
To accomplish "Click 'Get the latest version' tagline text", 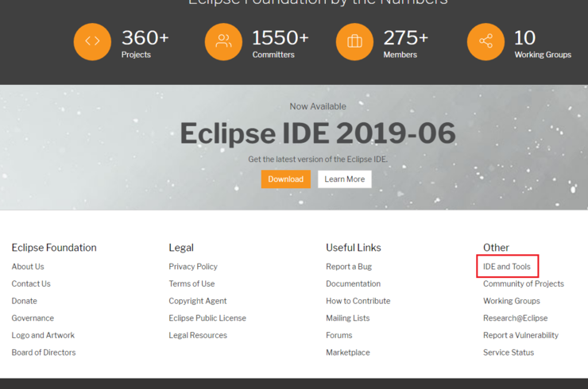I will coord(318,160).
